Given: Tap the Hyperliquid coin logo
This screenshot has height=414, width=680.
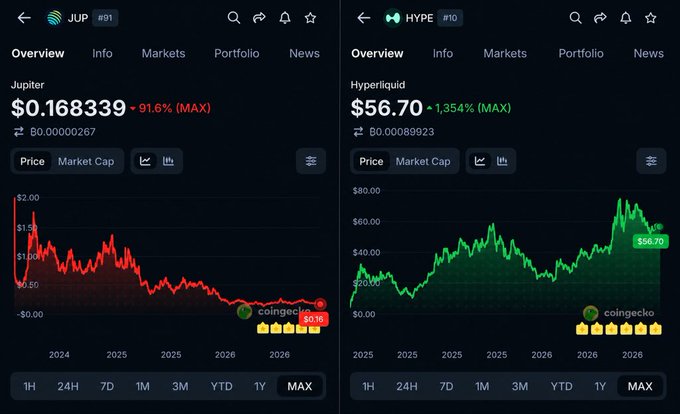Looking at the screenshot, I should [x=393, y=18].
